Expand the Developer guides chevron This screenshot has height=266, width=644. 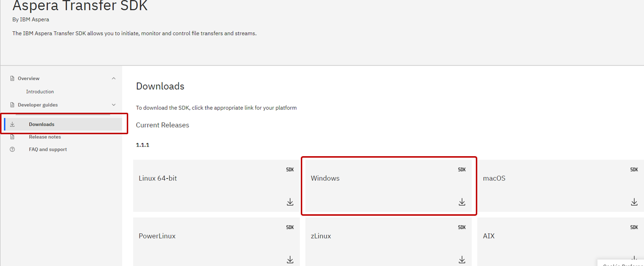click(114, 105)
